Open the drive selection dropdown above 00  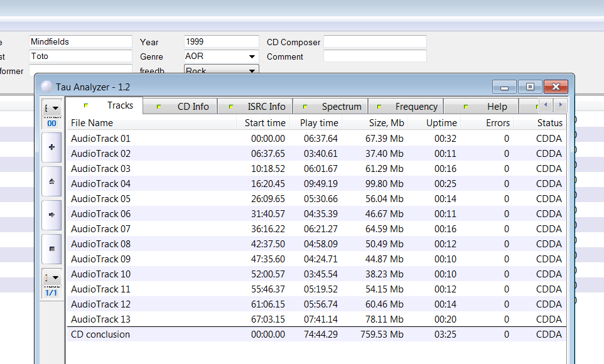[51, 108]
